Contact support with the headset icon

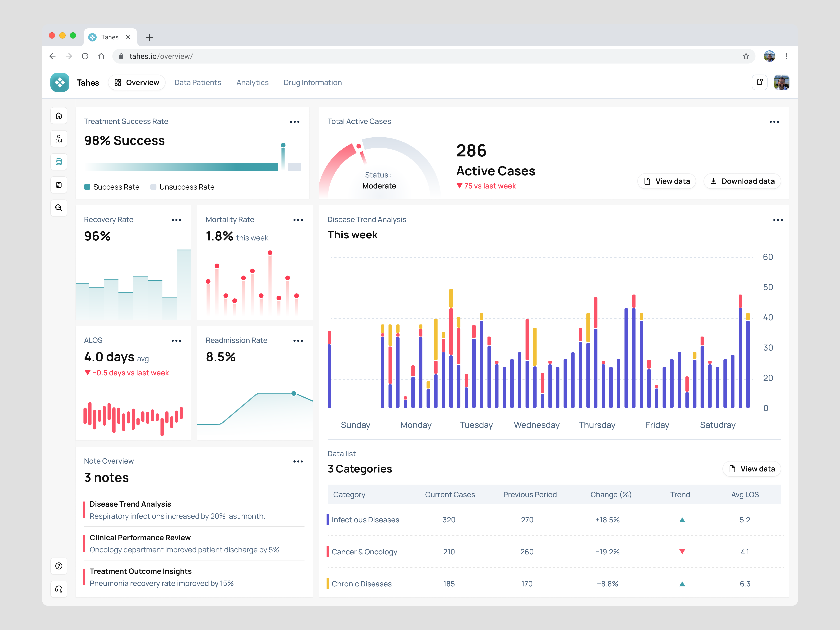(x=59, y=589)
